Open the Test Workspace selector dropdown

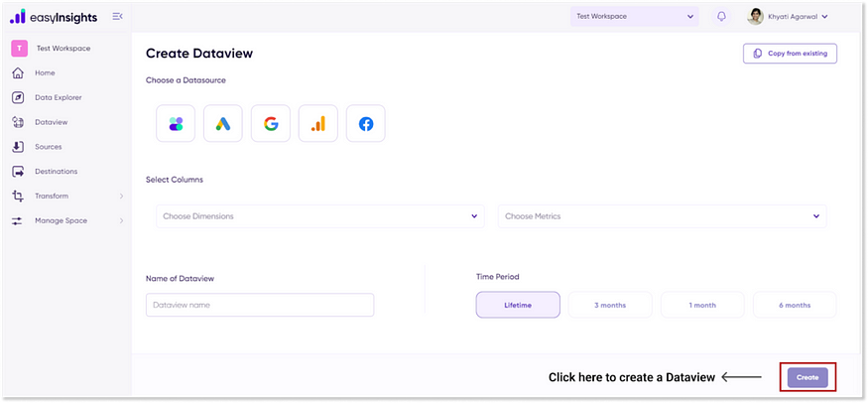(x=635, y=17)
